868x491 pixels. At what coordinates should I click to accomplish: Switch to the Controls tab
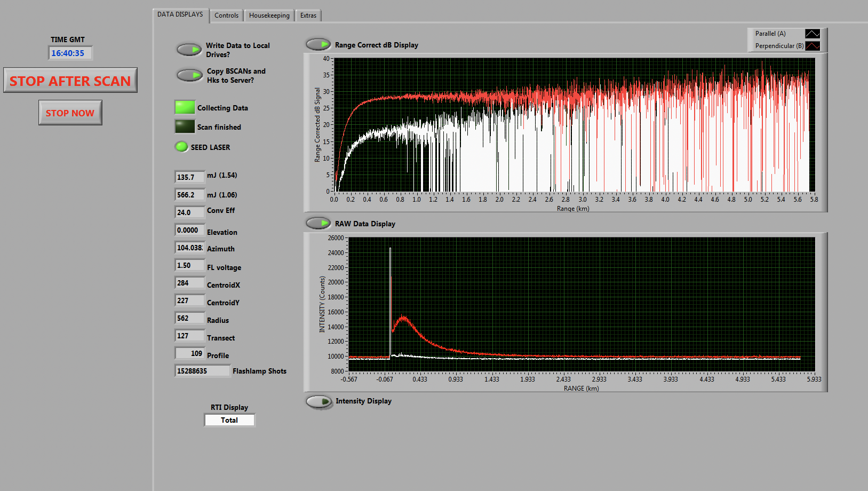226,15
